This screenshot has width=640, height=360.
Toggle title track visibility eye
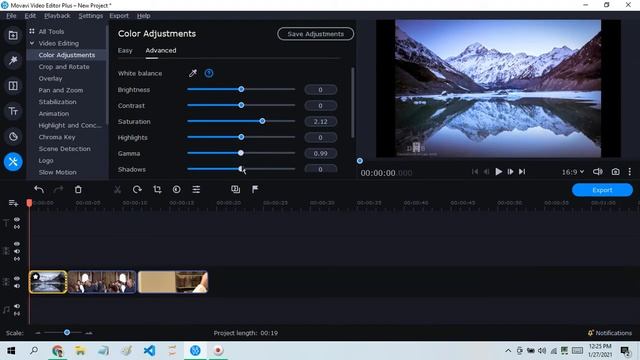click(17, 219)
